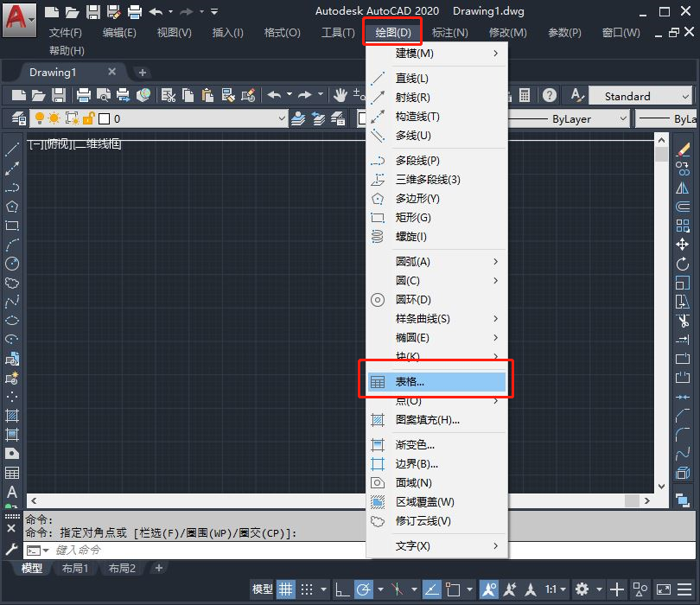Click the Plot print icon in standard toolbar

coord(84,95)
